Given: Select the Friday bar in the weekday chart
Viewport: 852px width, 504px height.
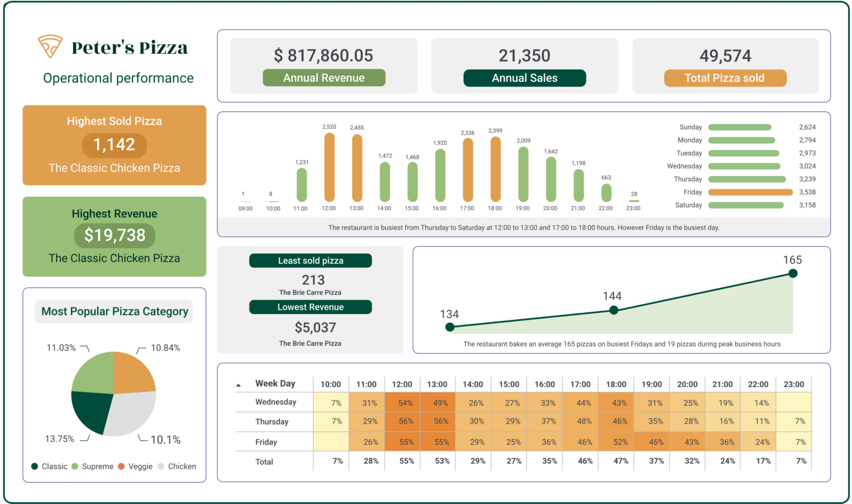Looking at the screenshot, I should [x=750, y=192].
